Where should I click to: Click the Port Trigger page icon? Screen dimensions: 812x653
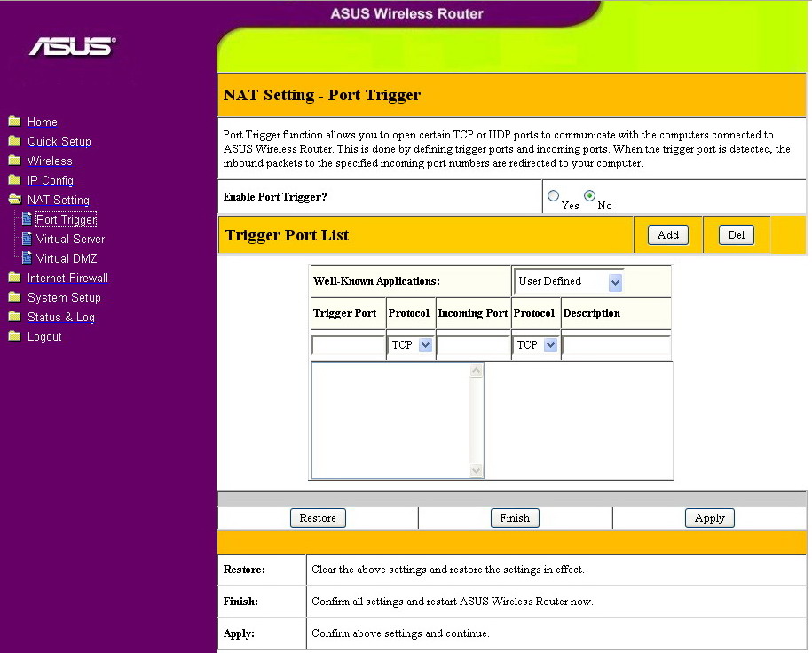27,219
